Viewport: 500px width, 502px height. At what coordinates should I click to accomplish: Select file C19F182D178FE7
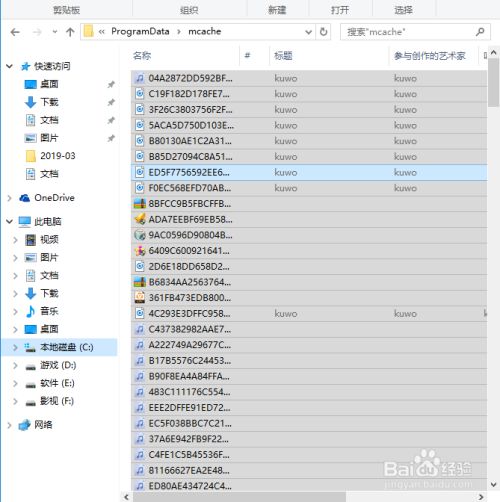tap(309, 94)
